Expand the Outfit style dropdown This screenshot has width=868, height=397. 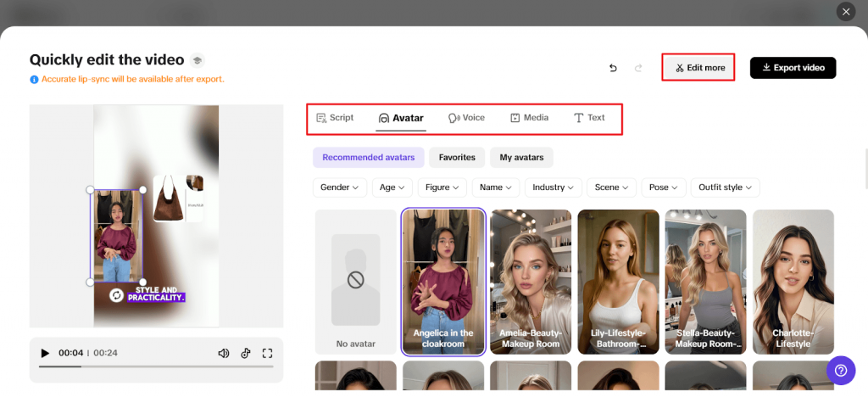(x=725, y=187)
